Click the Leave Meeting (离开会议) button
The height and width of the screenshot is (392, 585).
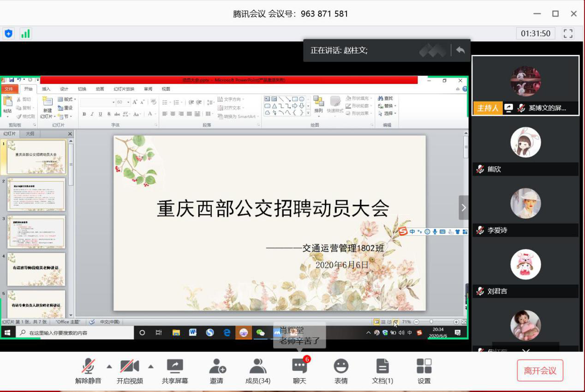540,370
